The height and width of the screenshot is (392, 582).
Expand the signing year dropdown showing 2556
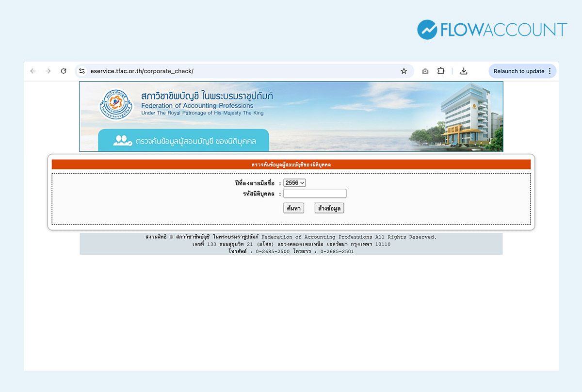(x=294, y=183)
